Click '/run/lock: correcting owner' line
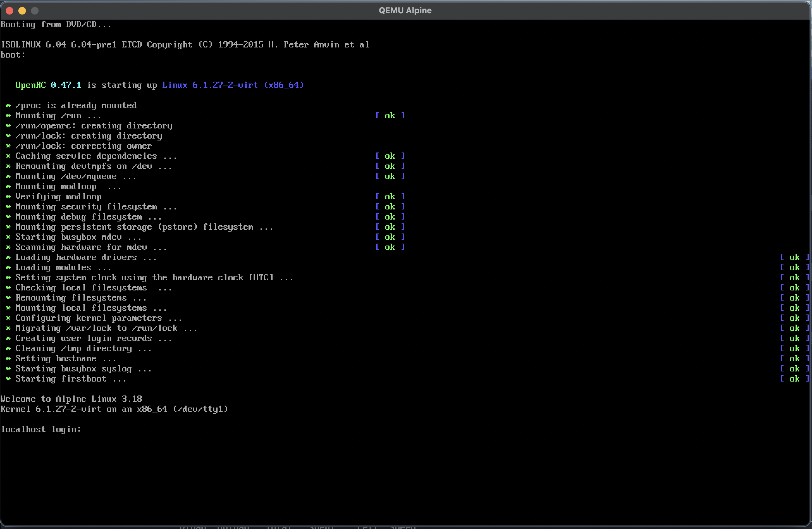Screen dimensions: 812x529 [x=83, y=146]
